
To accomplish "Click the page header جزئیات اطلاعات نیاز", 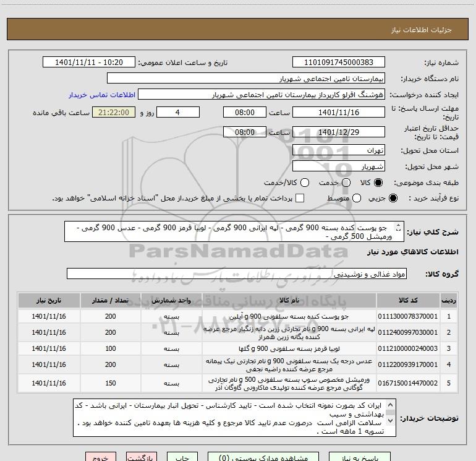I will [x=422, y=30].
